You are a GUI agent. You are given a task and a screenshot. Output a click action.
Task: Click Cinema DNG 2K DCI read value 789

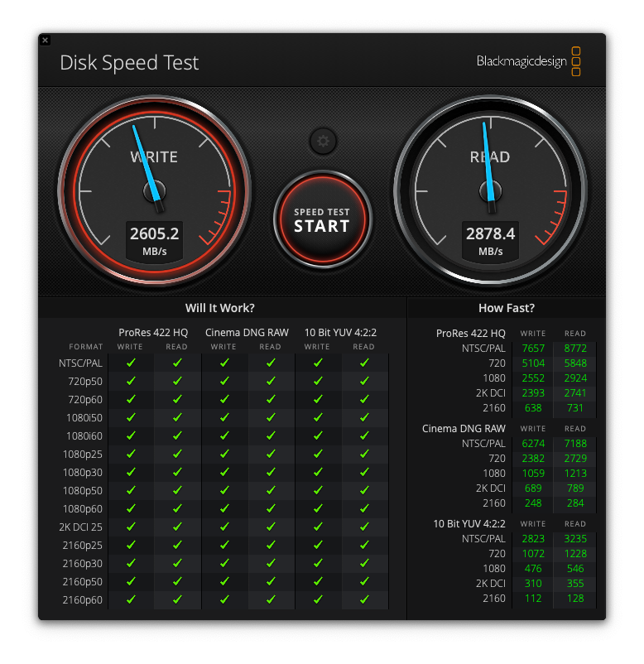tap(575, 488)
